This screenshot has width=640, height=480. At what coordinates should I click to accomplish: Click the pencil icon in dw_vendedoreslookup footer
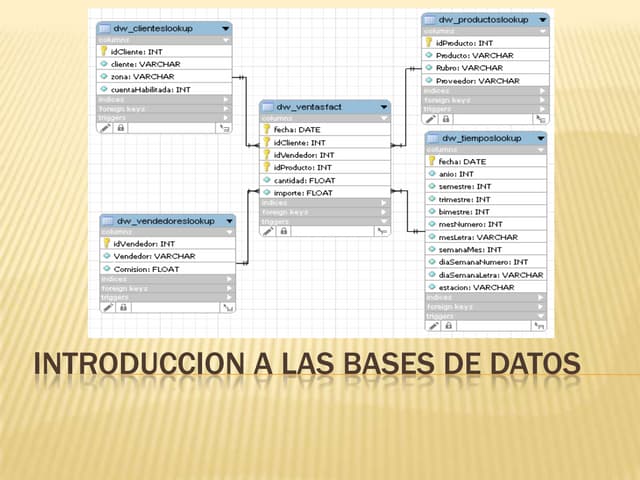coord(108,308)
